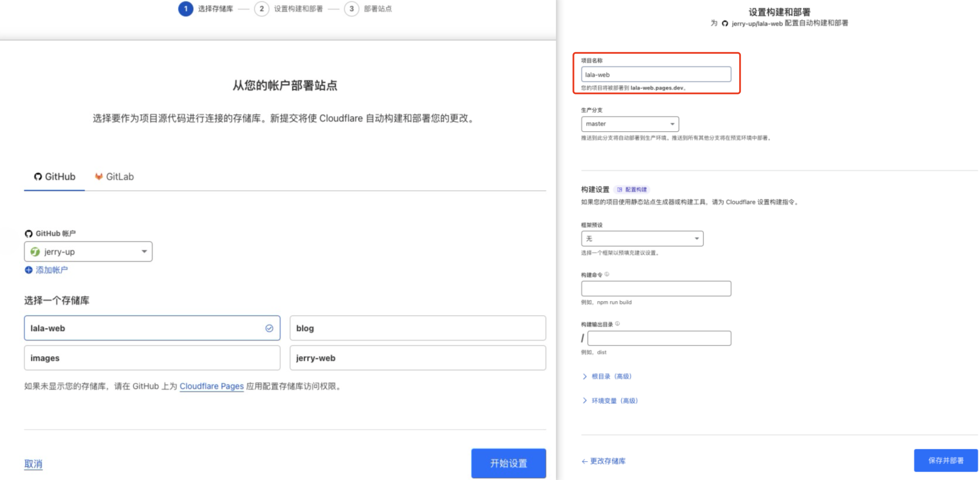The image size is (980, 480).
Task: Click the jerry-up account avatar icon
Action: point(36,251)
